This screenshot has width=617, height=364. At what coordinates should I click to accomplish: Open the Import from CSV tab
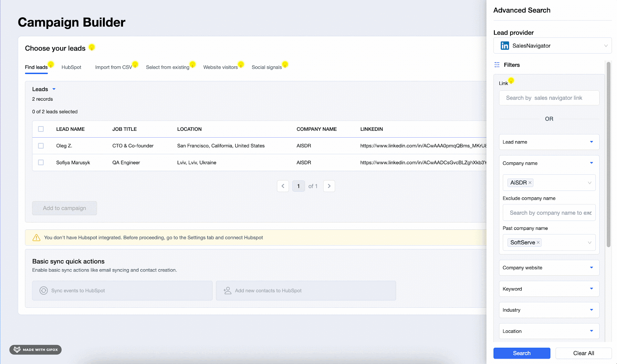114,67
